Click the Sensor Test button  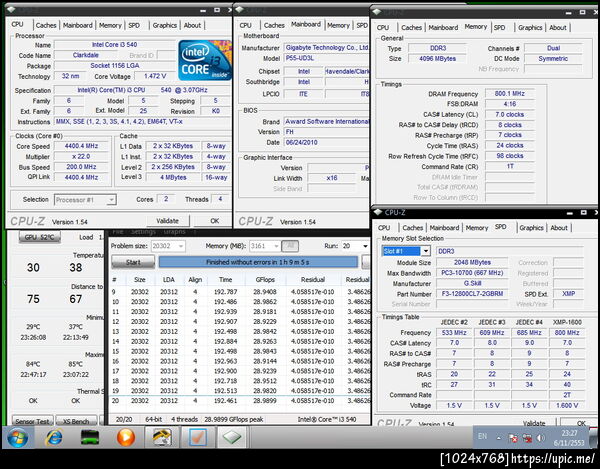point(33,421)
